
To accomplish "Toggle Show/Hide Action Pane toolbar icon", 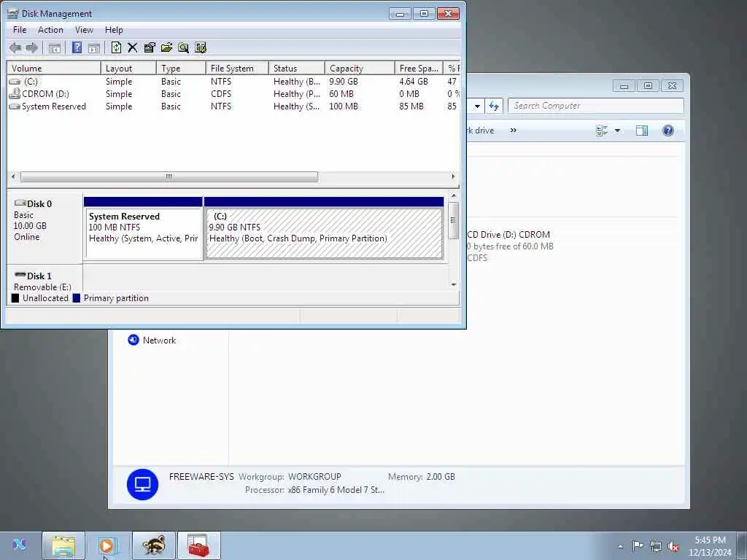I will 94,47.
